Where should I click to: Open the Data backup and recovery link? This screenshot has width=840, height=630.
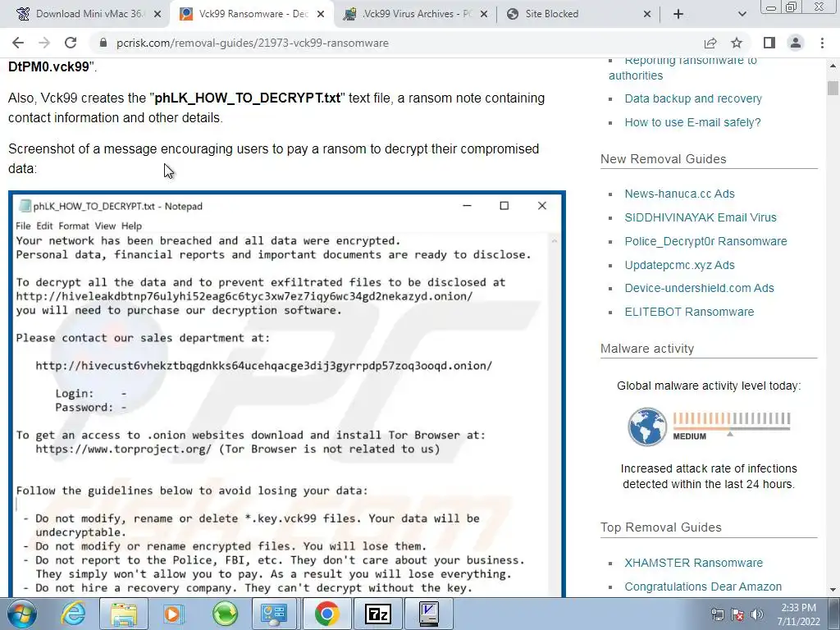point(692,98)
